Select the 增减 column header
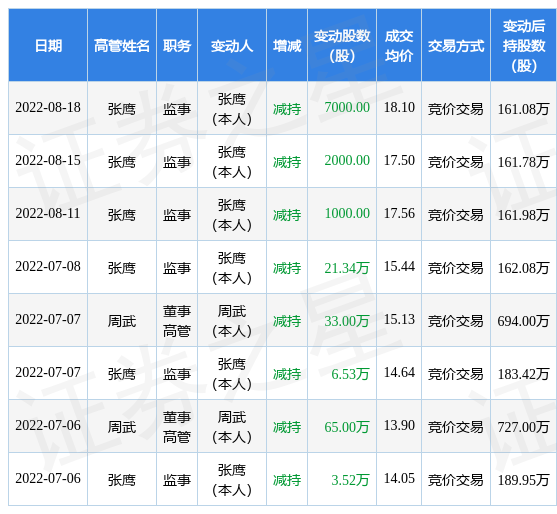Viewport: 557px width, 514px height. point(287,46)
